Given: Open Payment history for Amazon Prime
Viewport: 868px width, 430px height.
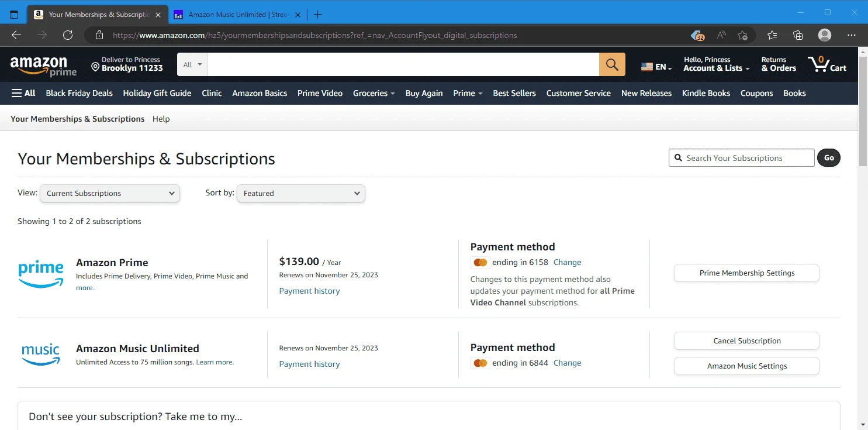Looking at the screenshot, I should pos(309,291).
